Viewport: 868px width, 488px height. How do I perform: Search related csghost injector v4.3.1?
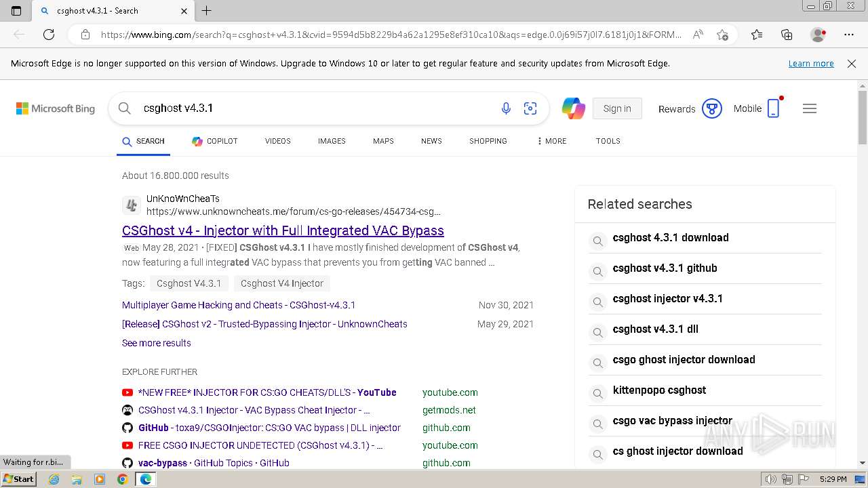pyautogui.click(x=705, y=299)
